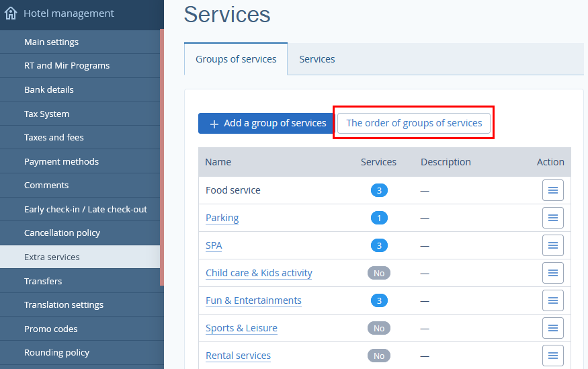Open the action menu for Parking
Image resolution: width=588 pixels, height=369 pixels.
click(x=553, y=218)
